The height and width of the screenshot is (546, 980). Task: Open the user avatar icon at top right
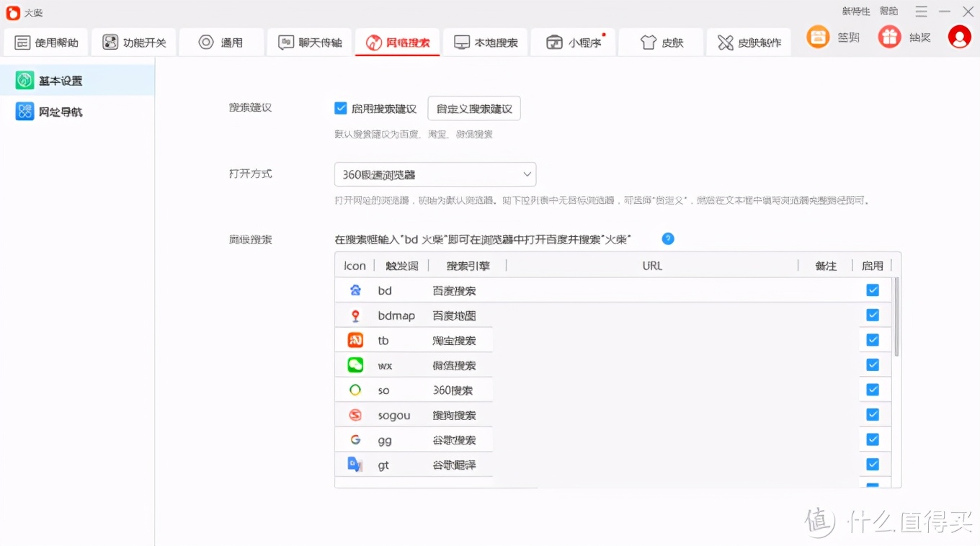tap(960, 37)
